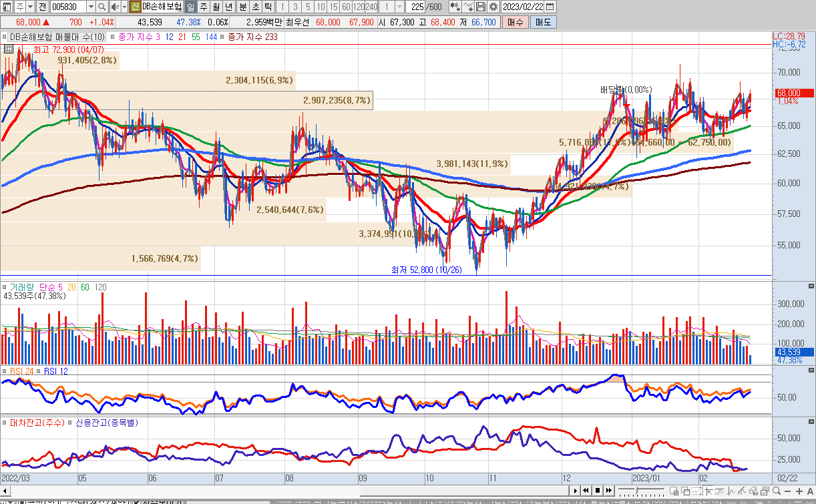Save chart with the floppy disk icon
This screenshot has width=816, height=504.
481,7
